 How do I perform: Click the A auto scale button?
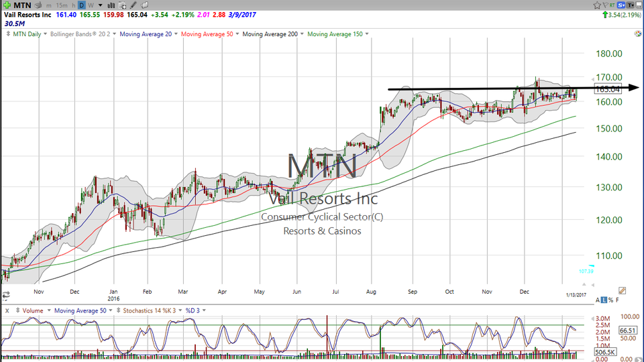tap(598, 300)
